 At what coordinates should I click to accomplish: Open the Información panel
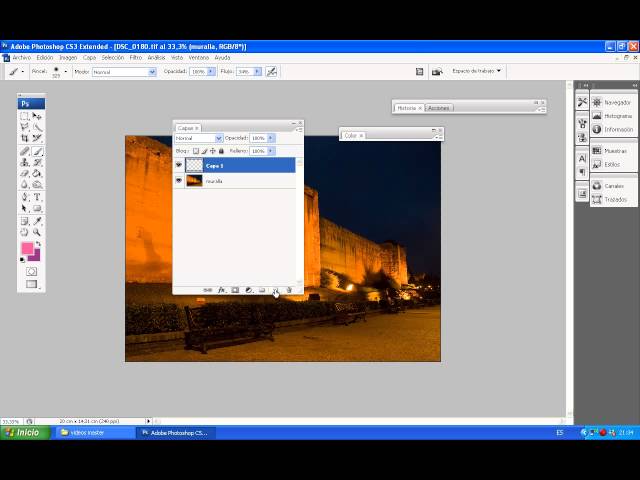coord(612,129)
